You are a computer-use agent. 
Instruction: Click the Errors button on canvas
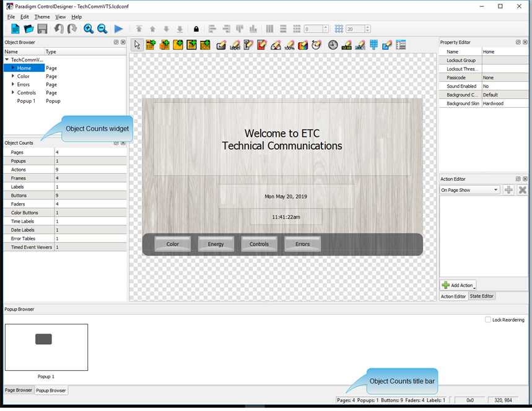302,244
